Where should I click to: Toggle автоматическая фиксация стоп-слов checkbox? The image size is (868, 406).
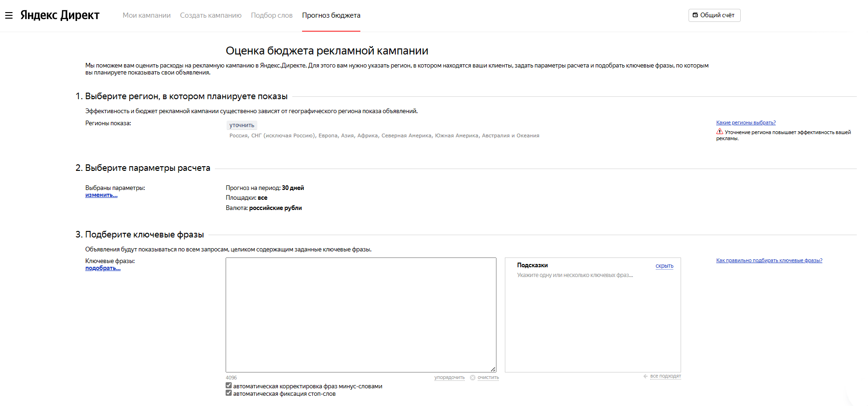(228, 393)
